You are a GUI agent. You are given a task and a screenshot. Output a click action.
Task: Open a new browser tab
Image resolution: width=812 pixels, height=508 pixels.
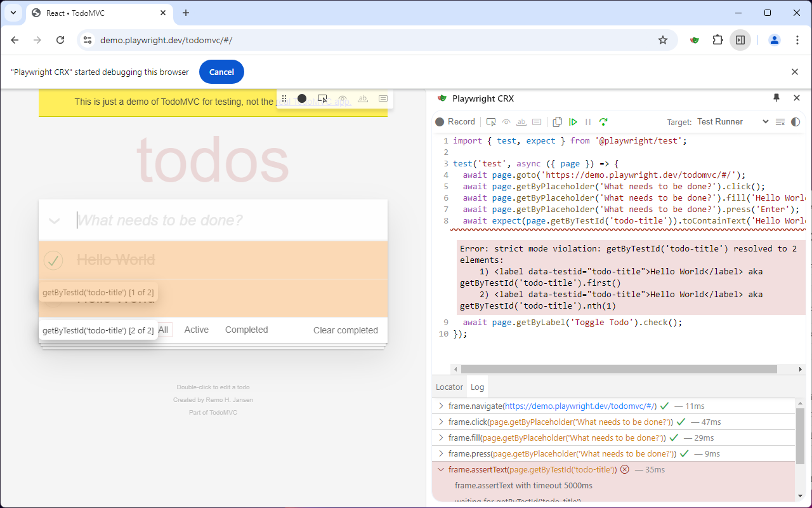coord(186,13)
